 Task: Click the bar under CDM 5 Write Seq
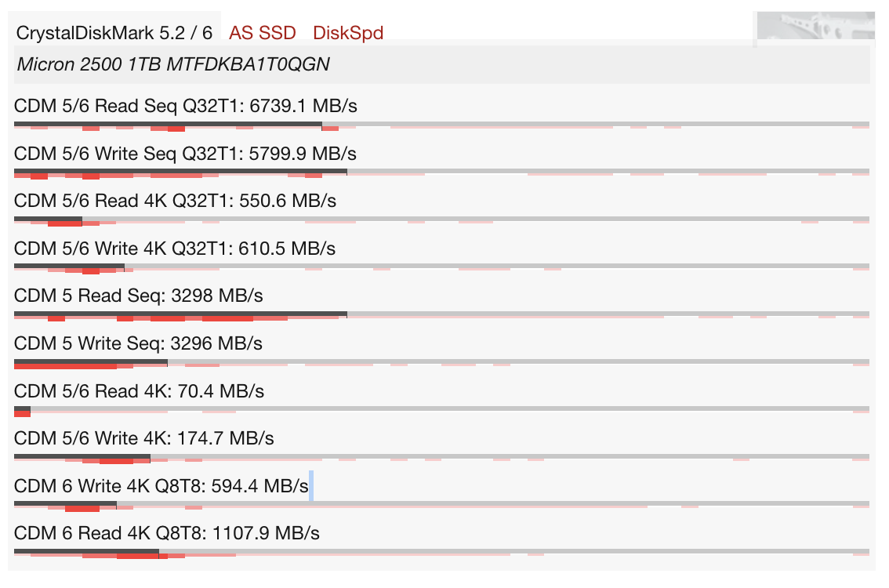(91, 362)
